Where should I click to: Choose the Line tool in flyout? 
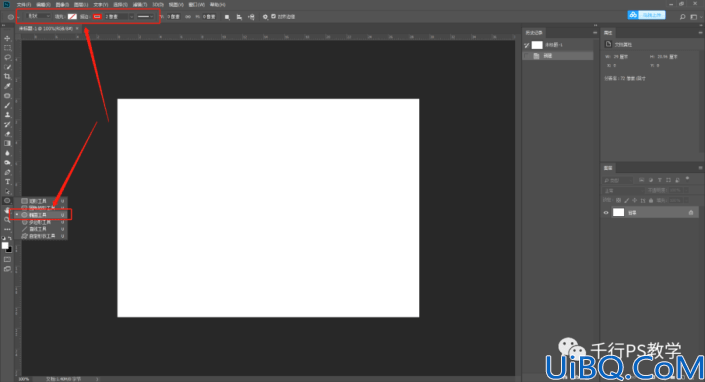41,229
